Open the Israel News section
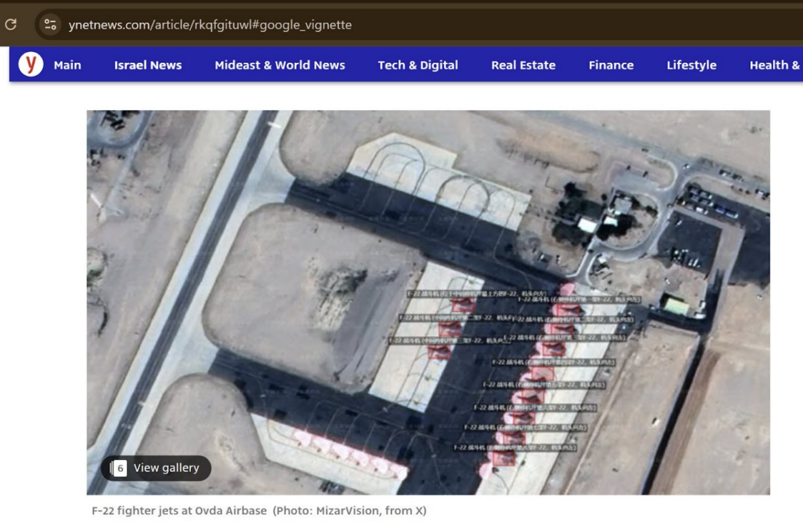This screenshot has width=803, height=532. click(x=148, y=65)
